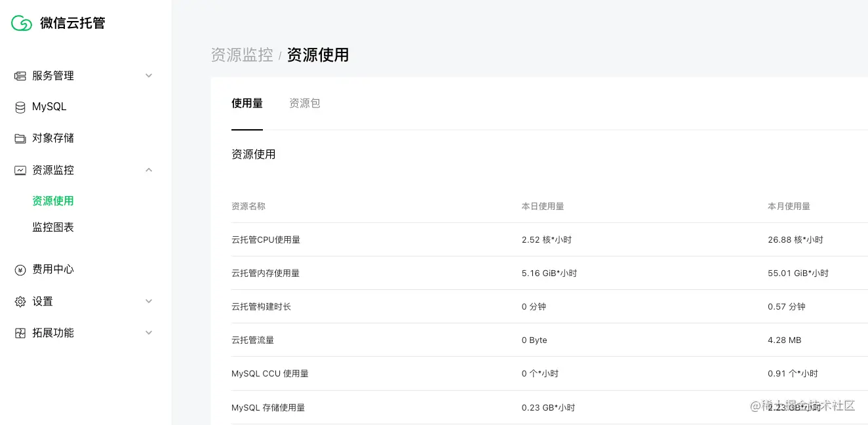Image resolution: width=868 pixels, height=425 pixels.
Task: Select the 云托管内存使用量 row label
Action: [x=266, y=273]
